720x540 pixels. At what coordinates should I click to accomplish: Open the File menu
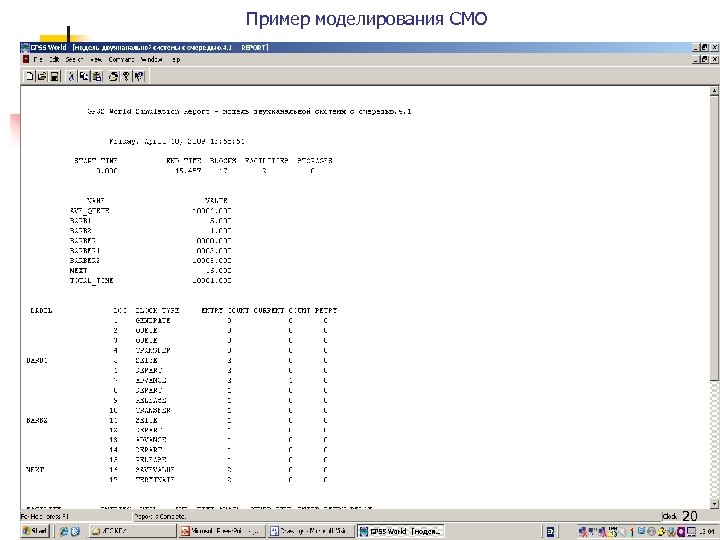(38, 59)
